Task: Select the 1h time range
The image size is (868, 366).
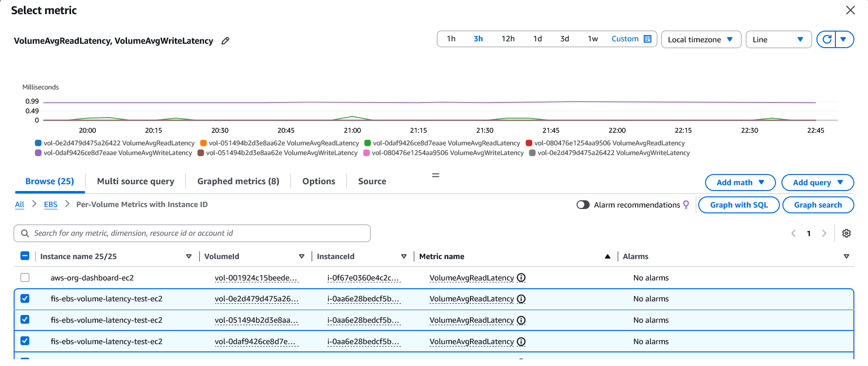Action: [x=451, y=39]
